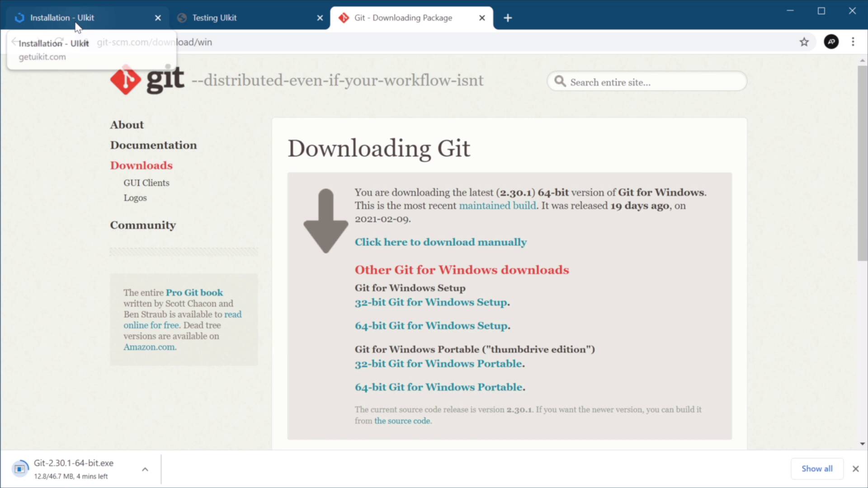Open the 64-bit Git for Windows Setup link
The width and height of the screenshot is (868, 488).
430,325
